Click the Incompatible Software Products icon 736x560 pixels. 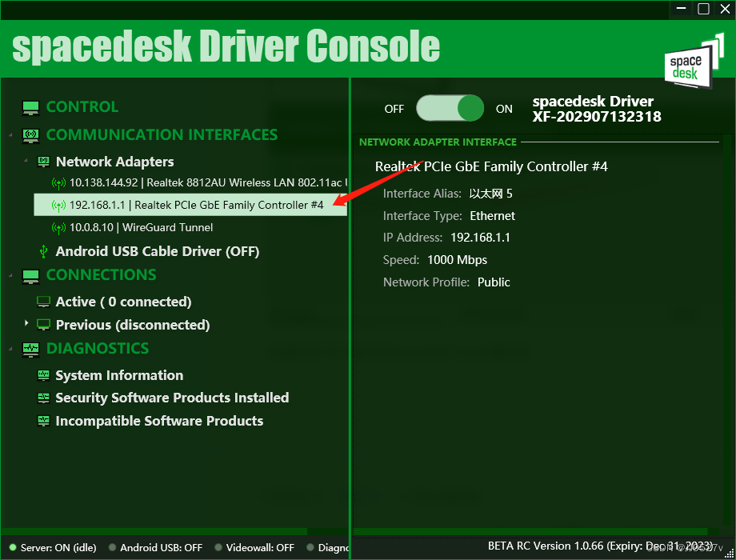tap(44, 421)
